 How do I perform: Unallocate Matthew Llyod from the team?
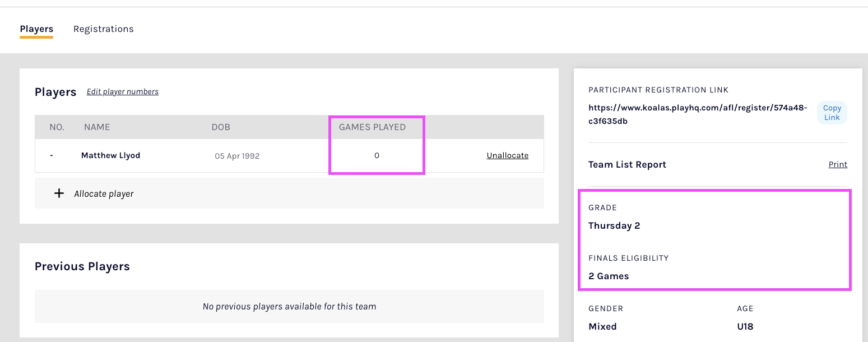tap(507, 156)
